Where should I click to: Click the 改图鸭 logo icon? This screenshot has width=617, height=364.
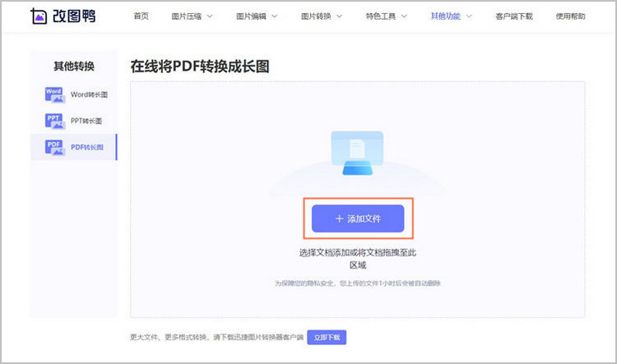39,16
